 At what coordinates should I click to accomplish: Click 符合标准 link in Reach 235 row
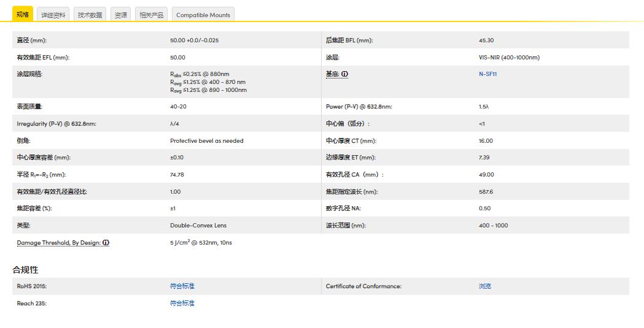coord(182,303)
